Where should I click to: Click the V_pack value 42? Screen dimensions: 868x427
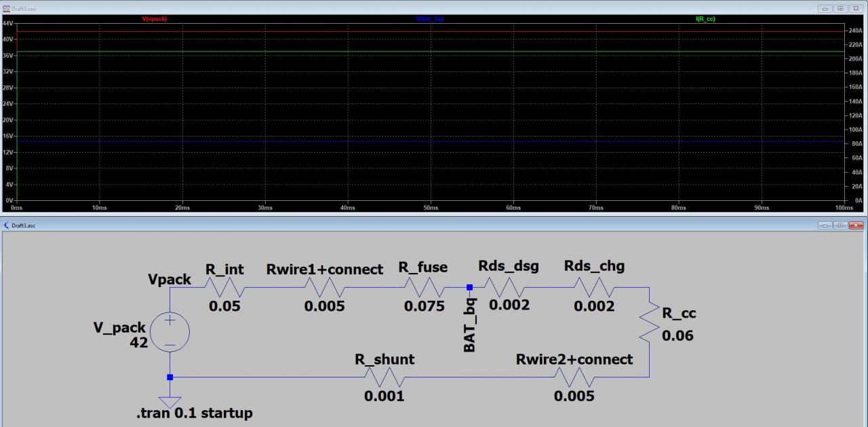(139, 343)
